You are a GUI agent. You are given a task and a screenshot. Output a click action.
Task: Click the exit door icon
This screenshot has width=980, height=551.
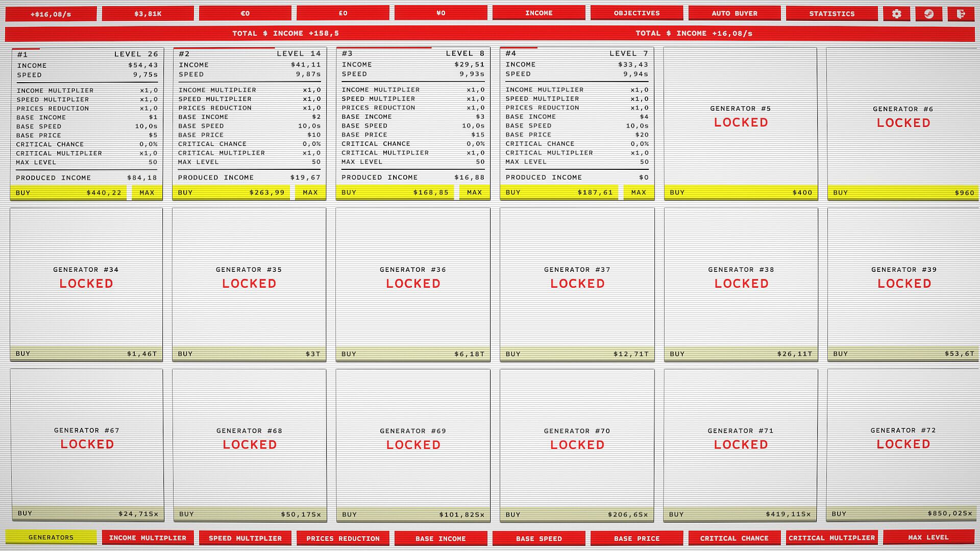961,14
